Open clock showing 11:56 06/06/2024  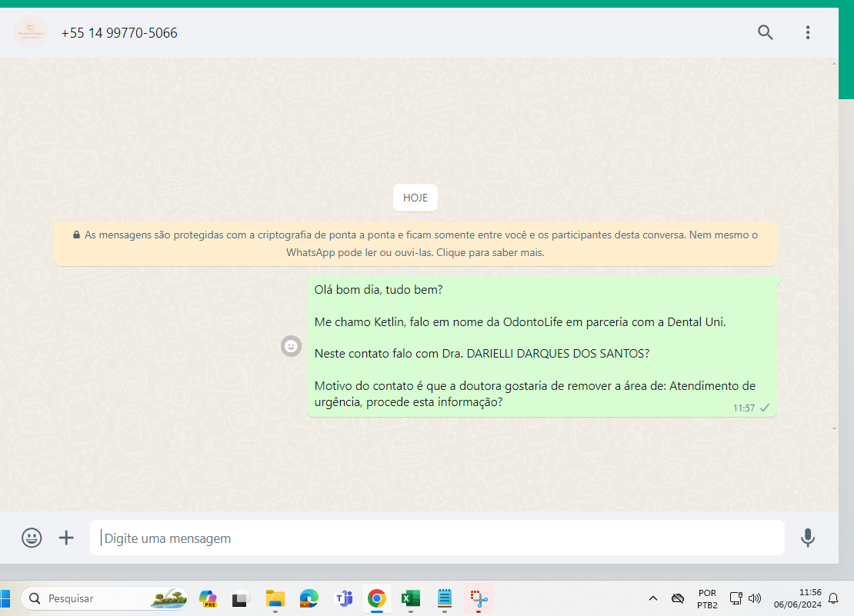[x=797, y=598]
